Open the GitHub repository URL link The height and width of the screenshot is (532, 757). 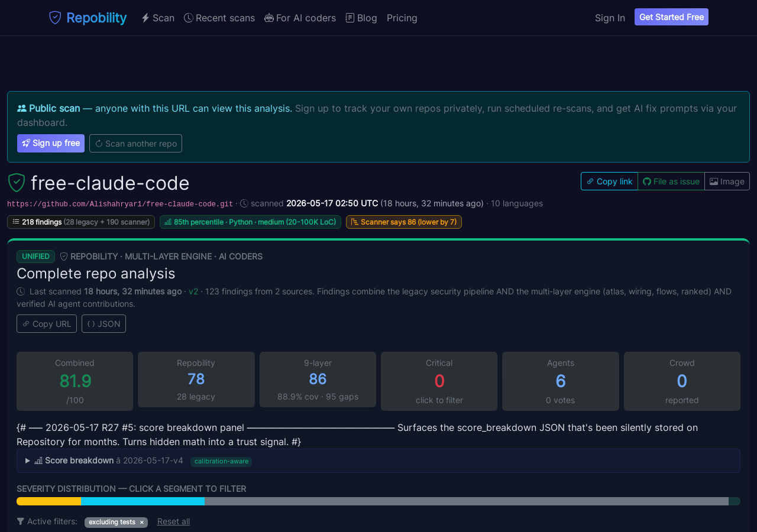click(120, 204)
